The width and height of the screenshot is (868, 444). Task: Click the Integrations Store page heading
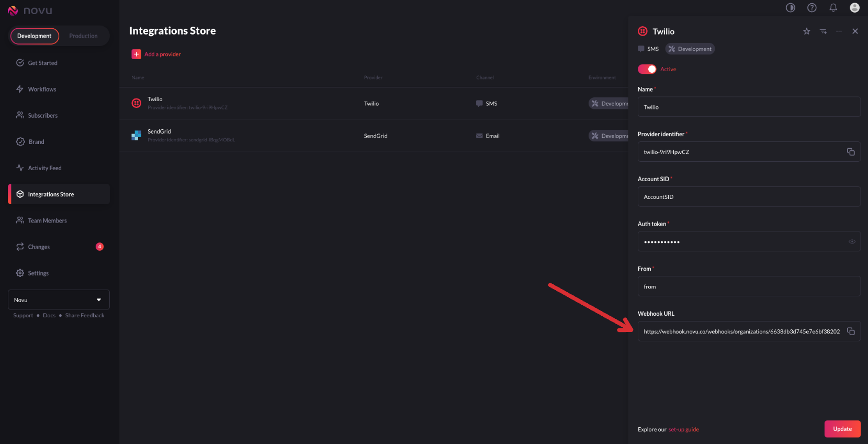pyautogui.click(x=173, y=31)
